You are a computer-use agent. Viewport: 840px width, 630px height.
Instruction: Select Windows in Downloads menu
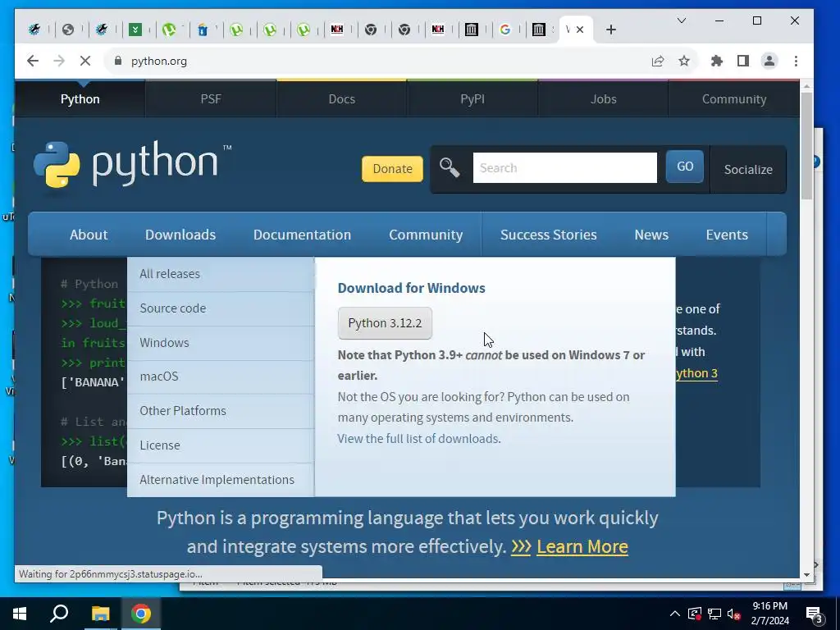221,343
